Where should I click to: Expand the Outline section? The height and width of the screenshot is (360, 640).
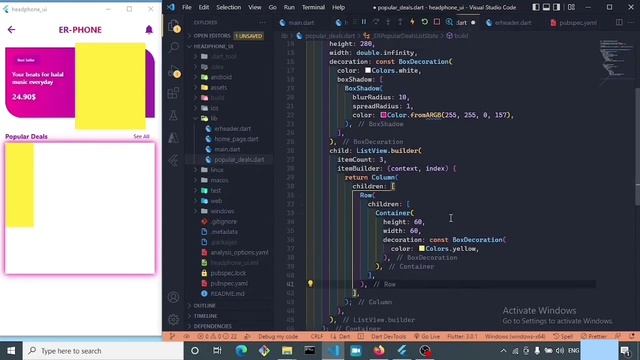click(x=204, y=305)
